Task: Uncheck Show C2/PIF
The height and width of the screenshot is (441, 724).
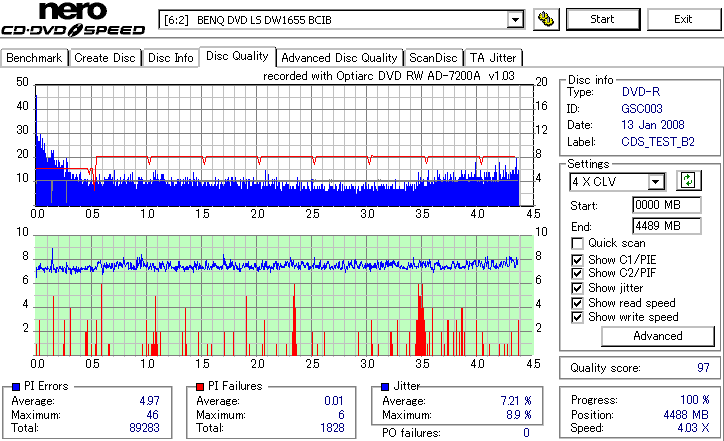Action: [x=577, y=273]
